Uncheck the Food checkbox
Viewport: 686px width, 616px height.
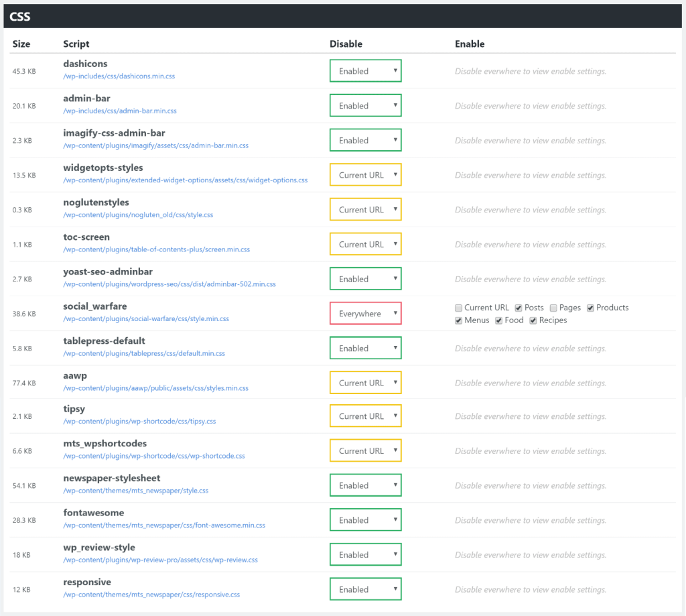pyautogui.click(x=498, y=320)
